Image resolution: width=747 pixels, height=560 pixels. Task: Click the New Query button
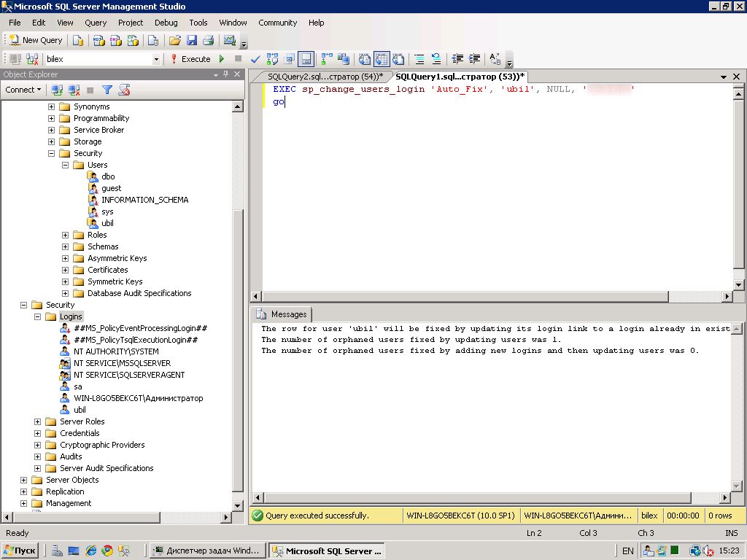point(36,41)
